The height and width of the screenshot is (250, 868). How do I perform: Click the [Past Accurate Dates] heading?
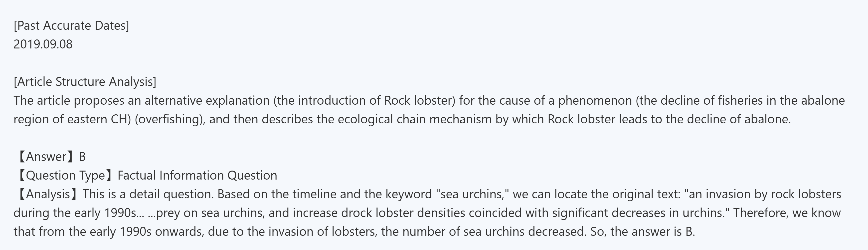(71, 26)
